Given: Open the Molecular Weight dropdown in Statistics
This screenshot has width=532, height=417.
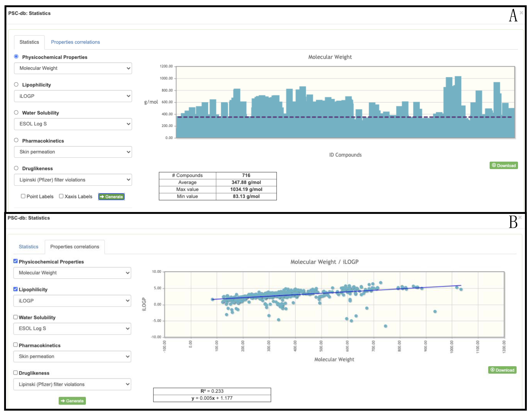Looking at the screenshot, I should 73,68.
